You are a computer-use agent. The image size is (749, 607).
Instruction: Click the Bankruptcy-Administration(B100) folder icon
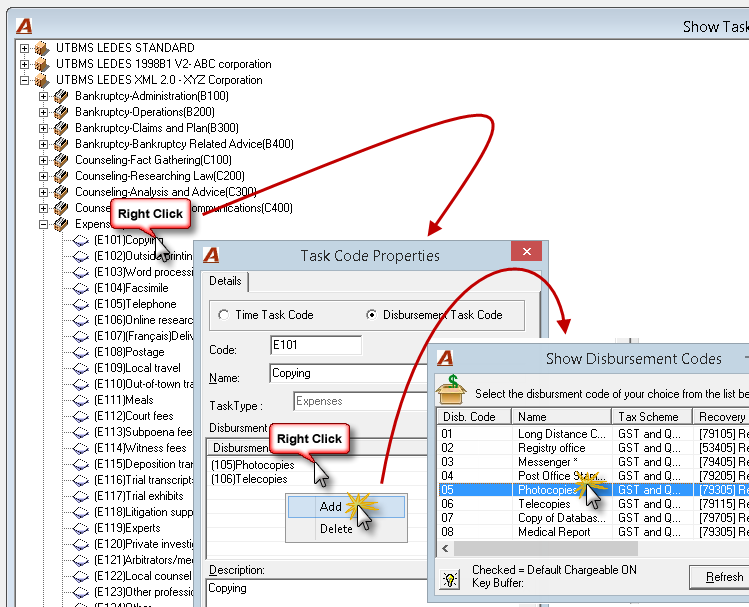[61, 96]
